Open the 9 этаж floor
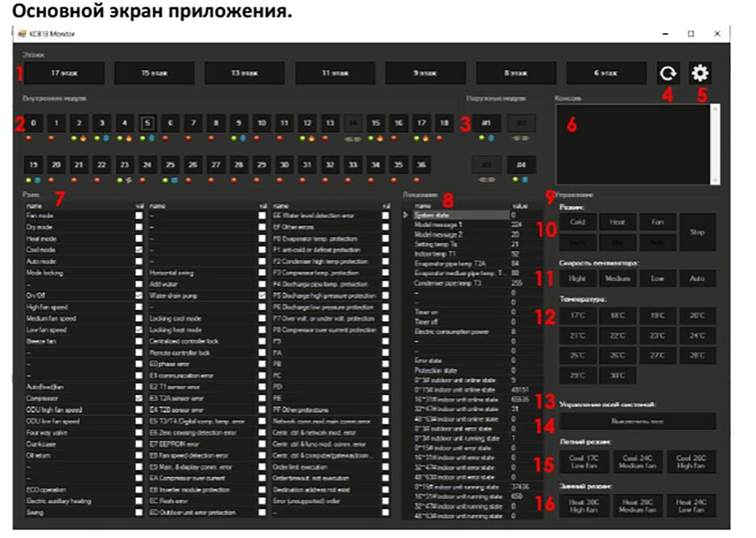Screen dimensions: 756x538 pyautogui.click(x=425, y=74)
